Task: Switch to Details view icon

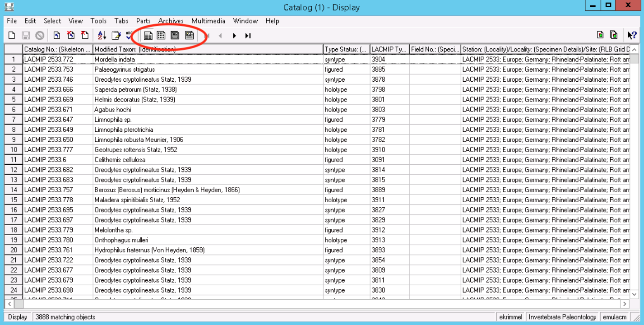Action: tap(148, 35)
